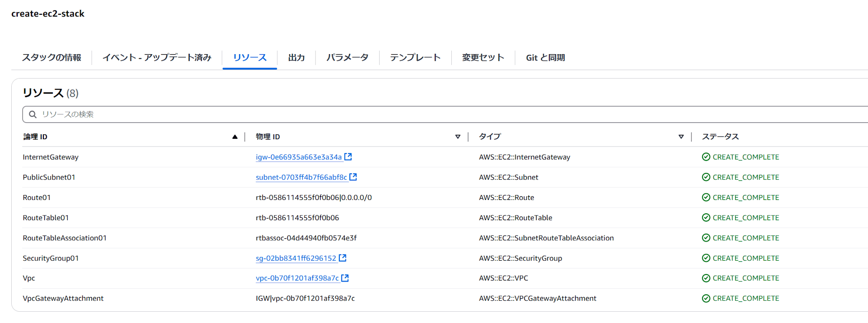
Task: Click the リソース (8) heading
Action: [50, 93]
